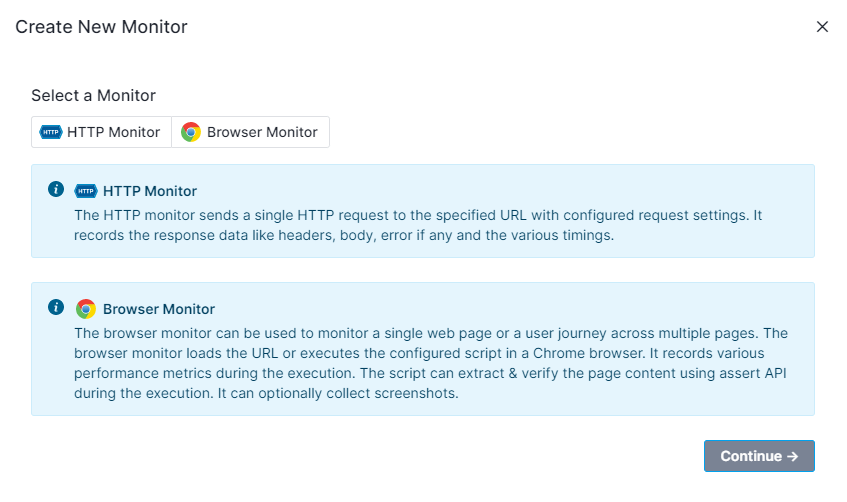The image size is (847, 502).
Task: Click the HTTP Monitor heading in info panel
Action: 150,191
